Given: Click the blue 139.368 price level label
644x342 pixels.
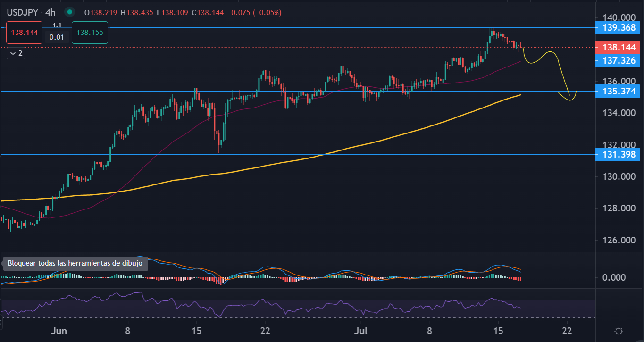Looking at the screenshot, I should click(618, 28).
